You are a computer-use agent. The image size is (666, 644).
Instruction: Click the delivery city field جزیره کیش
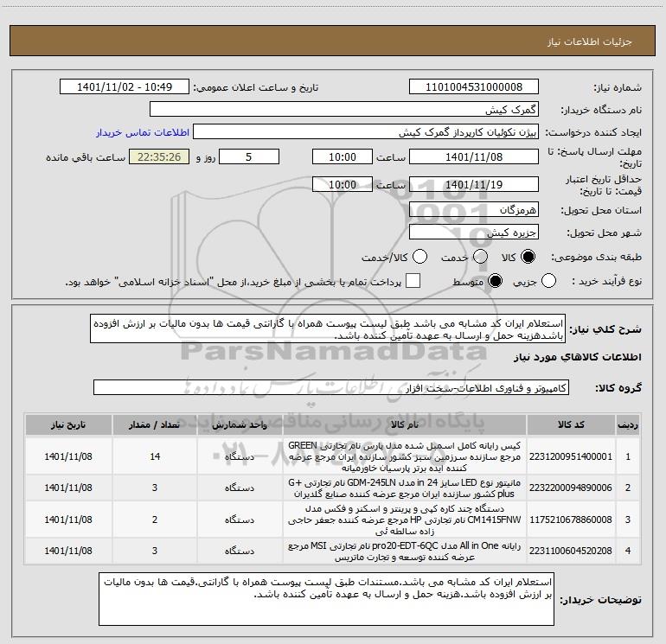(x=474, y=232)
